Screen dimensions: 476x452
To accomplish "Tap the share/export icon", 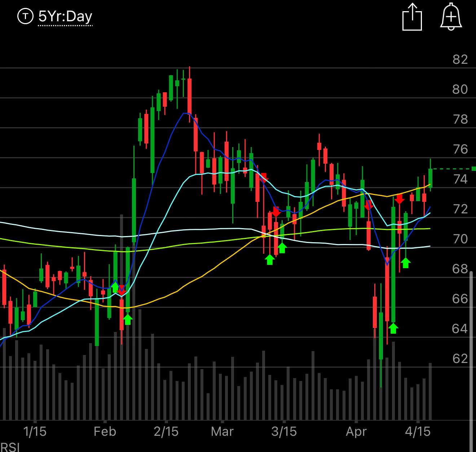I will [x=412, y=17].
